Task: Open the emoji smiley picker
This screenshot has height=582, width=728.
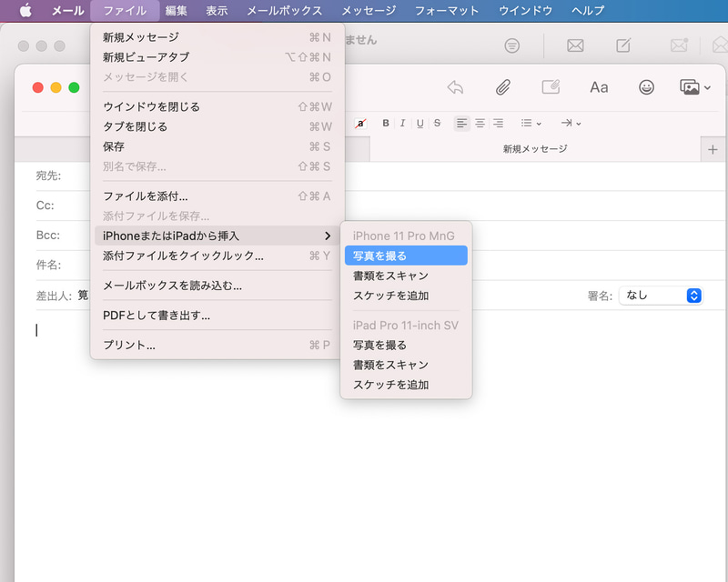Action: click(x=646, y=87)
